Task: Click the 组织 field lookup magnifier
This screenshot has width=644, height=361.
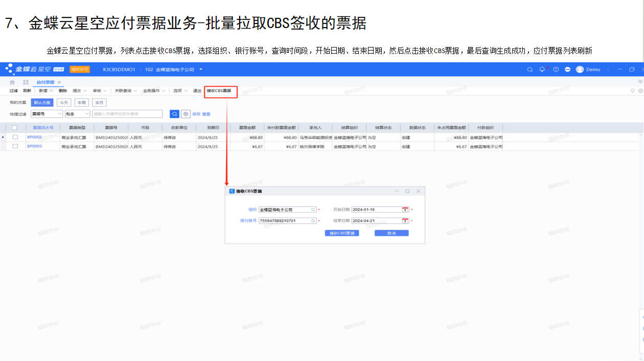Action: pos(313,209)
